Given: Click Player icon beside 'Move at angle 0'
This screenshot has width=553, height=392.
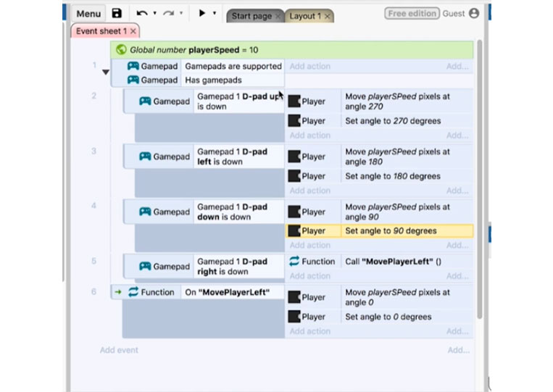Looking at the screenshot, I should click(294, 297).
